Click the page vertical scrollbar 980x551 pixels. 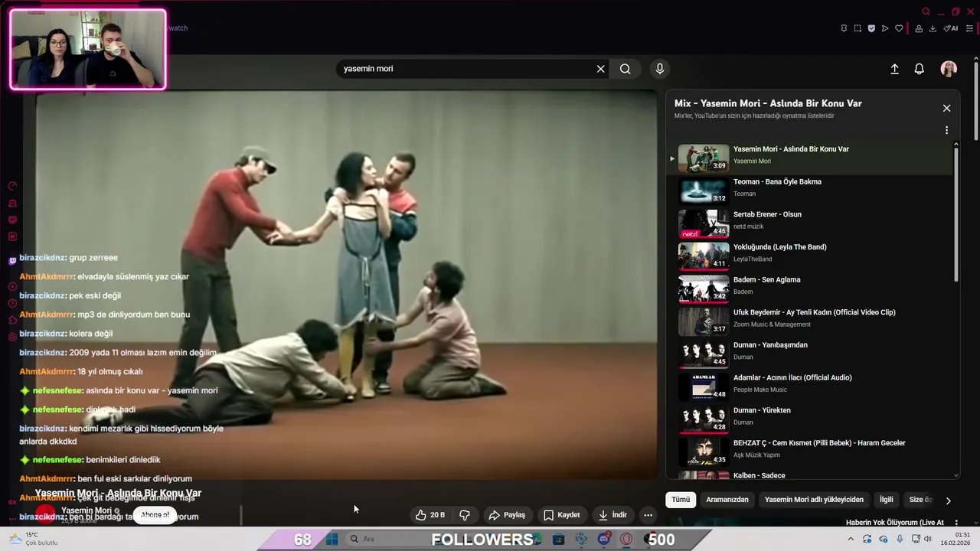976,99
